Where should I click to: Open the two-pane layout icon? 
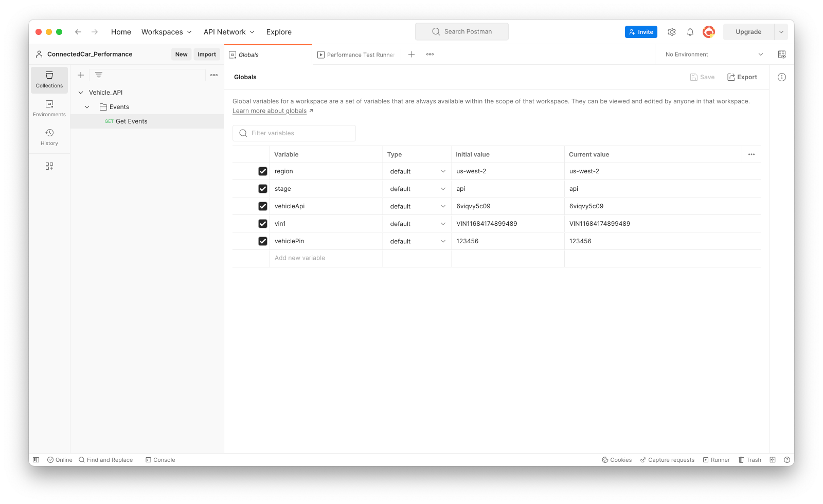pos(773,460)
